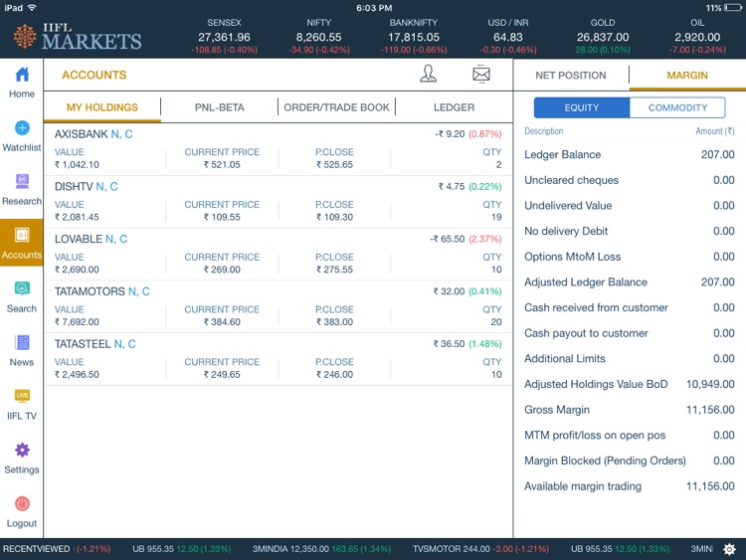Screen dimensions: 746x560
Task: Open the mail envelope icon
Action: pyautogui.click(x=481, y=75)
